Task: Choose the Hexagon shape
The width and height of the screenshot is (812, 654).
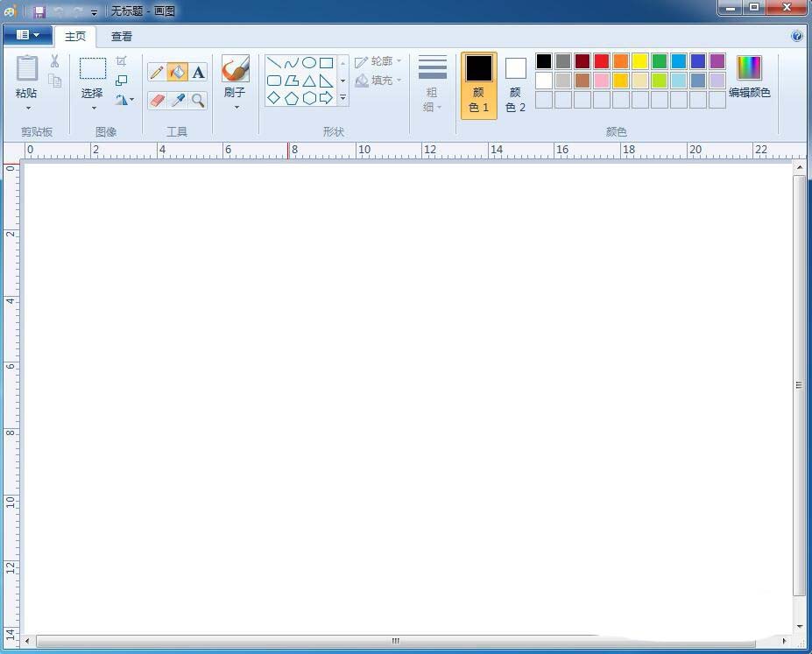Action: (309, 98)
